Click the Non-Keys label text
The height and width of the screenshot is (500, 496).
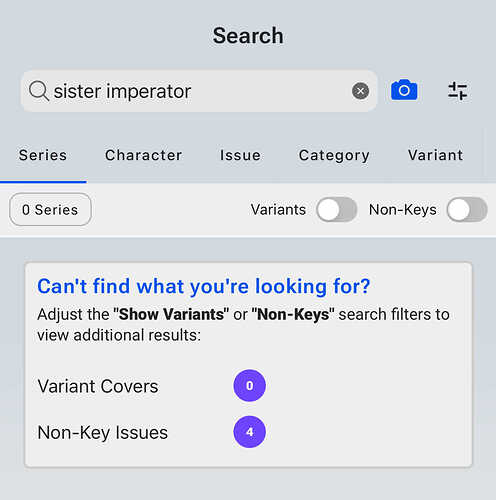click(403, 210)
